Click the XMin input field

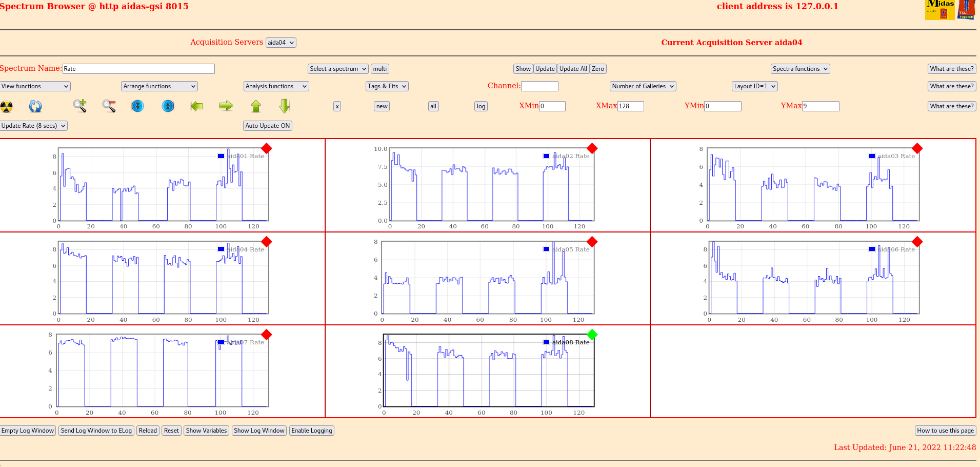[x=552, y=106]
